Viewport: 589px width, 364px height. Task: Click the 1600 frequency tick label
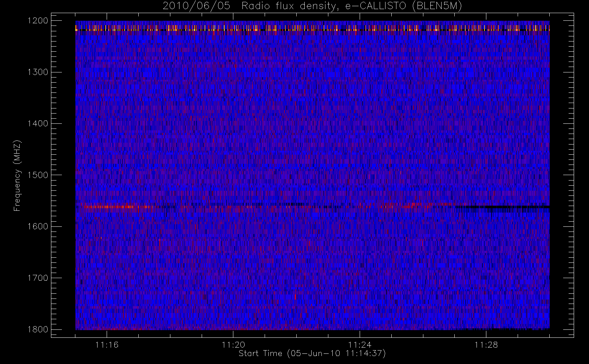pos(38,226)
